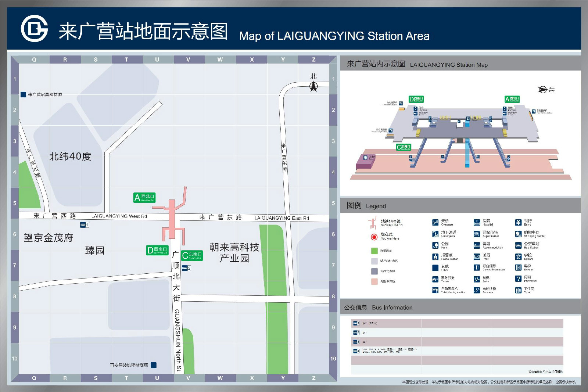Viewport: 588px width, 392px height.
Task: Click the School icon in the legend
Action: coord(518,256)
